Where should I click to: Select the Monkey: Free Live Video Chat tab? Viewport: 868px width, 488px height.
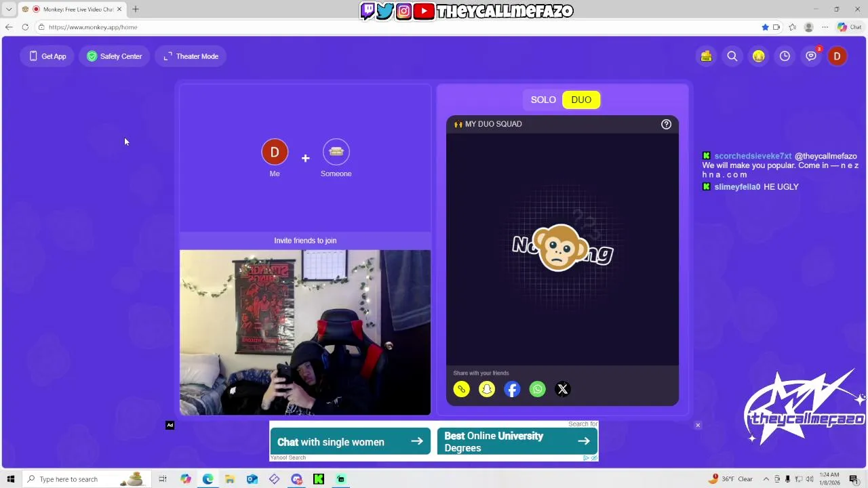pyautogui.click(x=73, y=9)
